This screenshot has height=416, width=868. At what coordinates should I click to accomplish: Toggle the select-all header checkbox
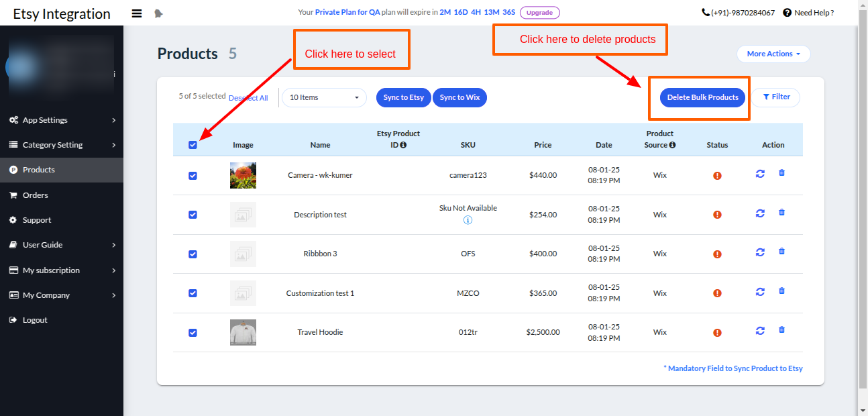tap(193, 145)
